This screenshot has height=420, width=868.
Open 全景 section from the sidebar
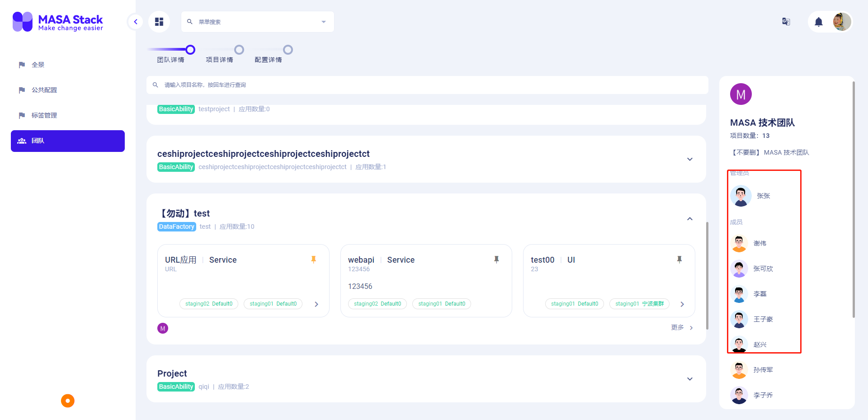coord(38,65)
